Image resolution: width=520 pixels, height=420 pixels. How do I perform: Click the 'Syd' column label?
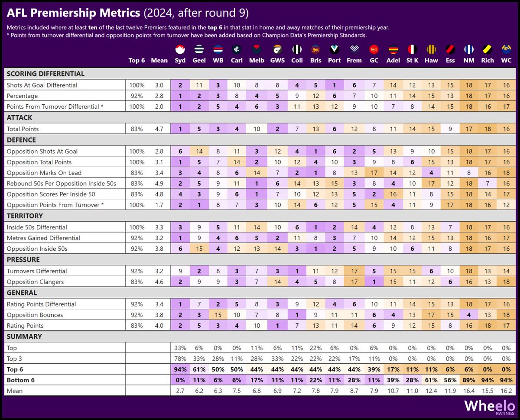(180, 61)
